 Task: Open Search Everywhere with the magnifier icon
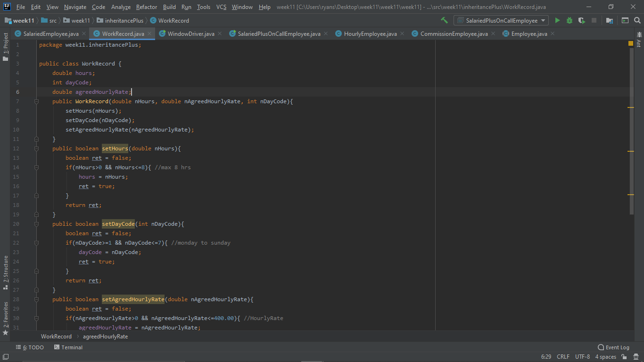[x=637, y=20]
